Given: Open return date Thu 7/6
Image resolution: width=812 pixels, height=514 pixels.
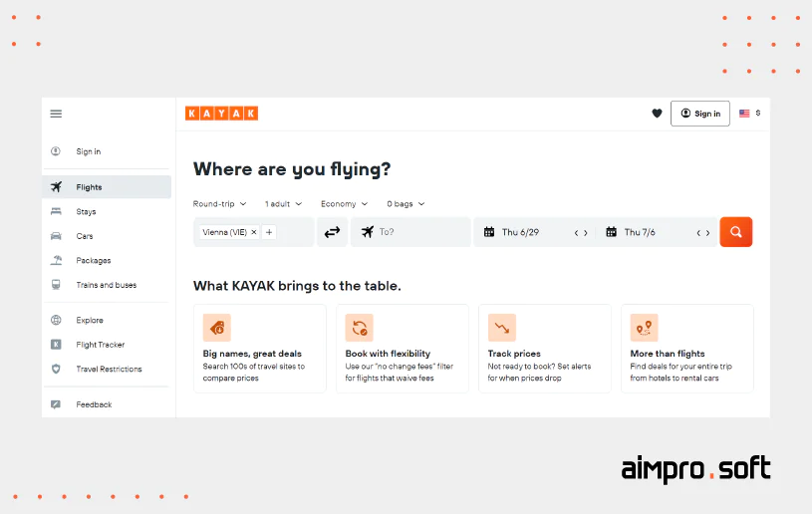Looking at the screenshot, I should click(640, 232).
